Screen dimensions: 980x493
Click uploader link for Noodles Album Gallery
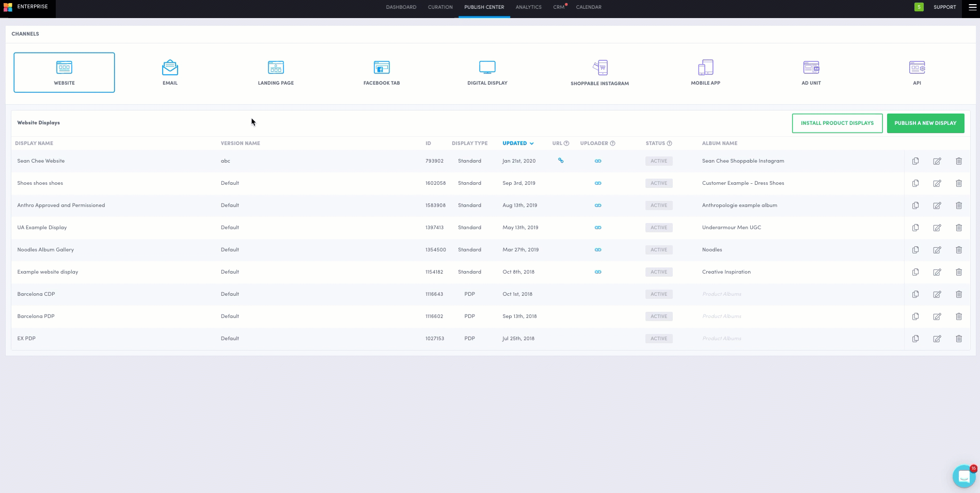point(598,250)
